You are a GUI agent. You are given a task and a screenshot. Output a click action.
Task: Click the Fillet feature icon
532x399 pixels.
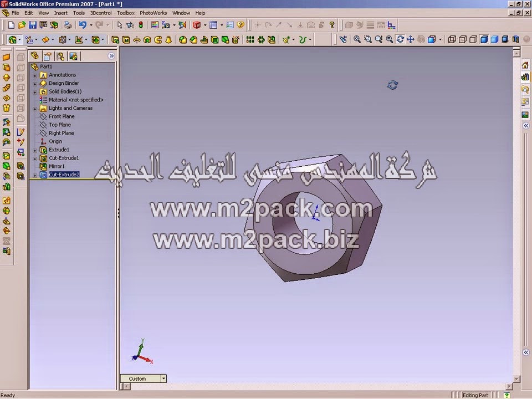click(182, 40)
